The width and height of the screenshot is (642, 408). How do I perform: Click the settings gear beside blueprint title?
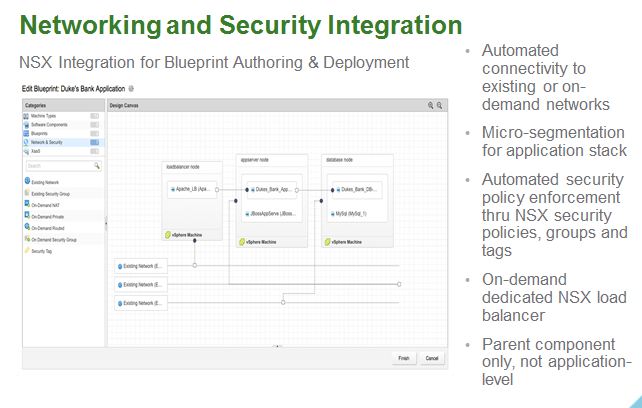[x=131, y=89]
